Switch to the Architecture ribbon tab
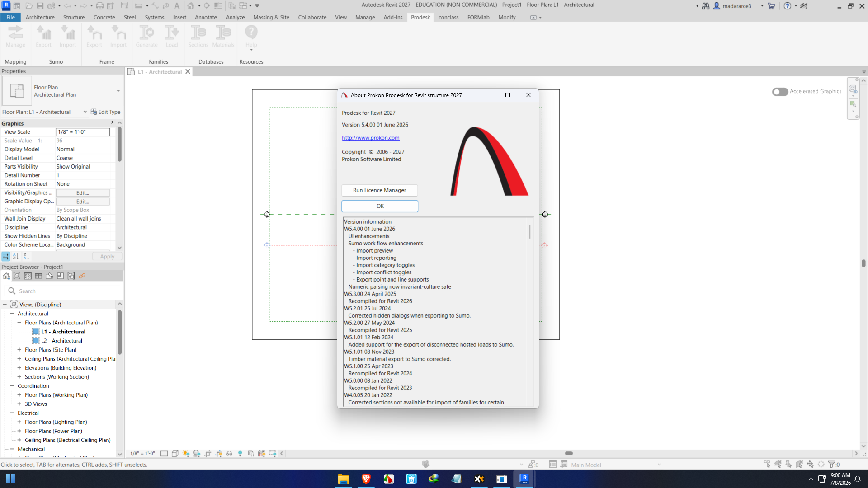868x488 pixels. tap(40, 18)
